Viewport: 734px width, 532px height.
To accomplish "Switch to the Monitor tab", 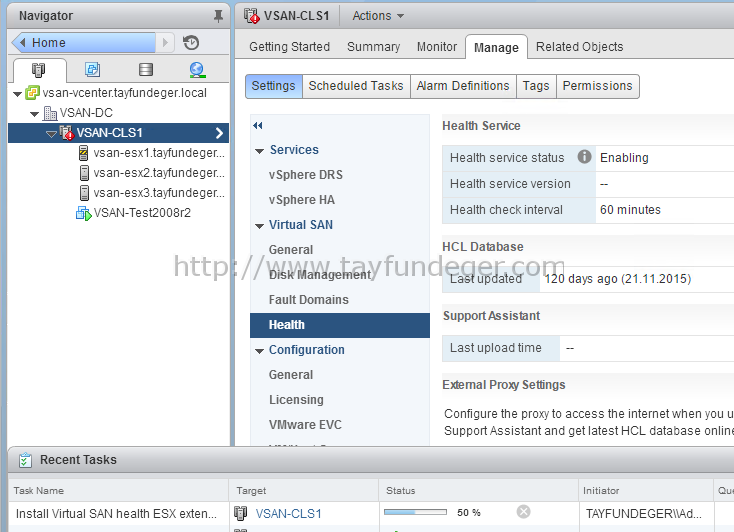I will pos(436,47).
